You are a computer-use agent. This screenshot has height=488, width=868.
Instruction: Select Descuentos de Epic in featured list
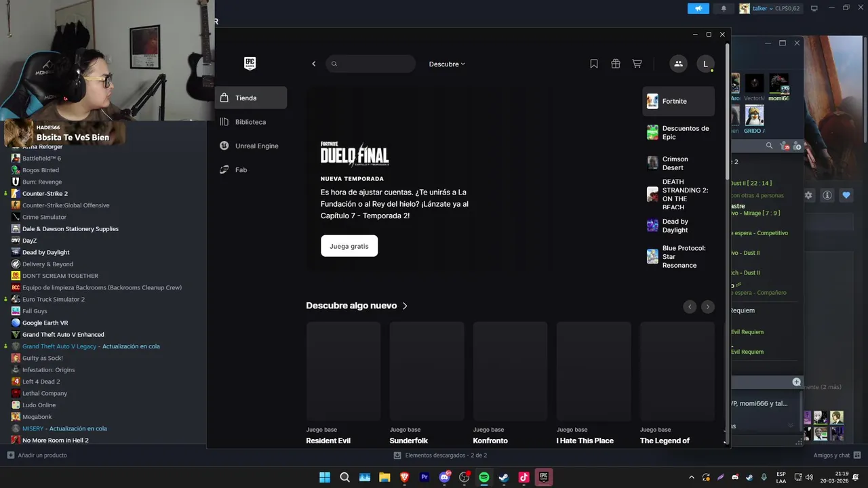pyautogui.click(x=678, y=132)
